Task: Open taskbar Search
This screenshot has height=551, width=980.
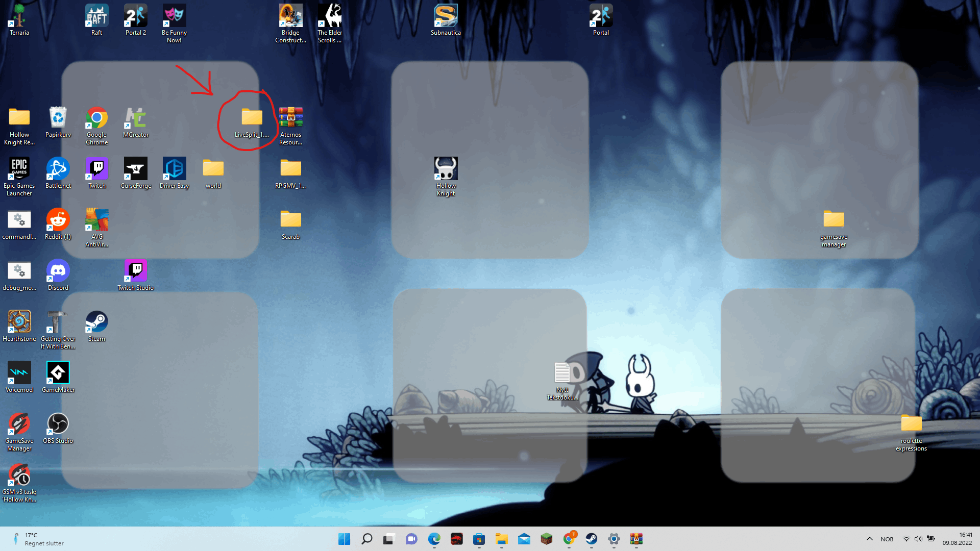Action: click(366, 539)
